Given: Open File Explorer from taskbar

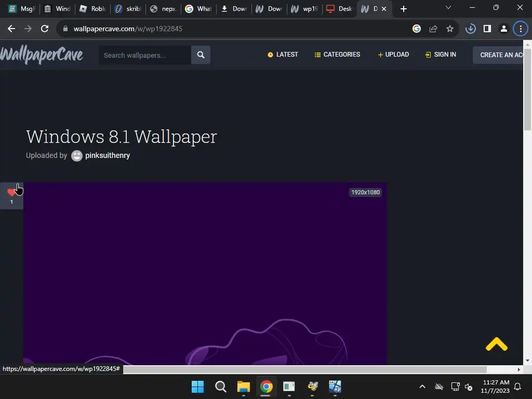Looking at the screenshot, I should 243,387.
